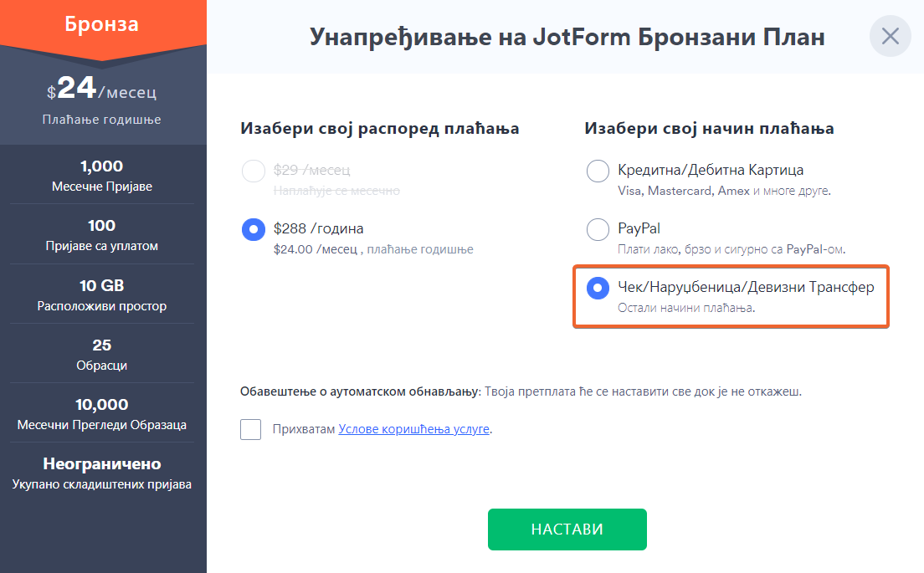Click the Неограничено storage feature row
Image resolution: width=924 pixels, height=573 pixels.
pyautogui.click(x=102, y=473)
